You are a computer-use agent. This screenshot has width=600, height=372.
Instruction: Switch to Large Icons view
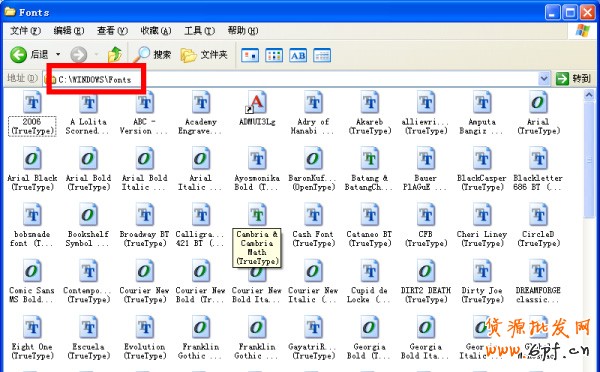pyautogui.click(x=250, y=55)
